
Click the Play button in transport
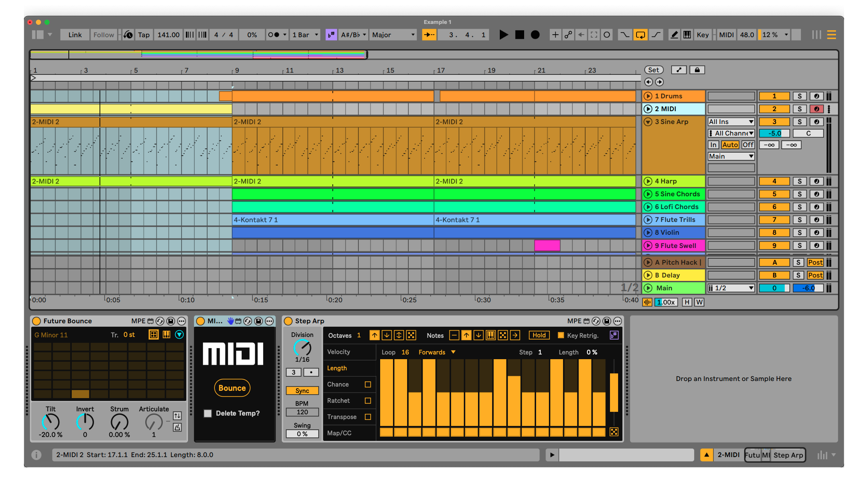(504, 35)
